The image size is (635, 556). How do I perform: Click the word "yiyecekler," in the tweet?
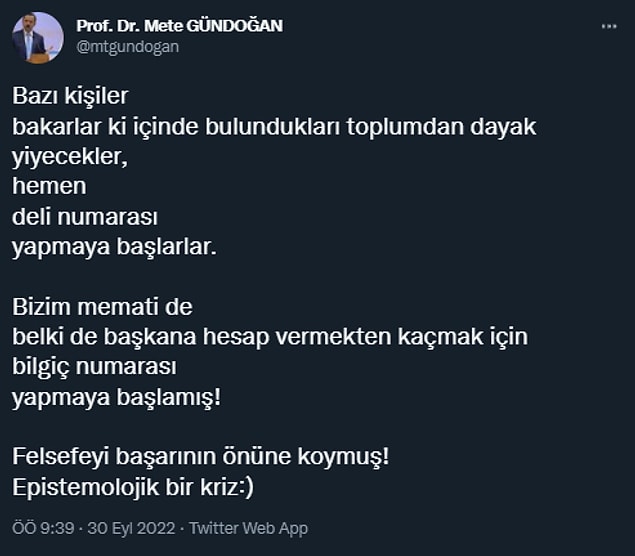[70, 157]
